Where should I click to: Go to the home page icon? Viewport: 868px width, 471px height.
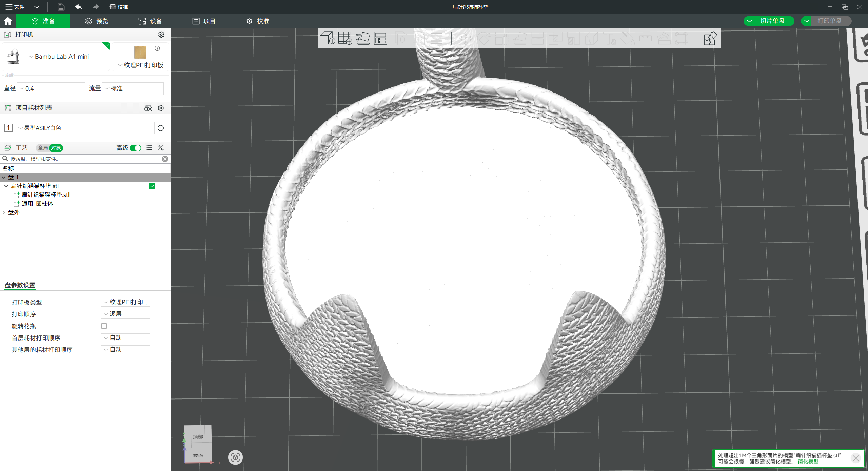tap(8, 21)
